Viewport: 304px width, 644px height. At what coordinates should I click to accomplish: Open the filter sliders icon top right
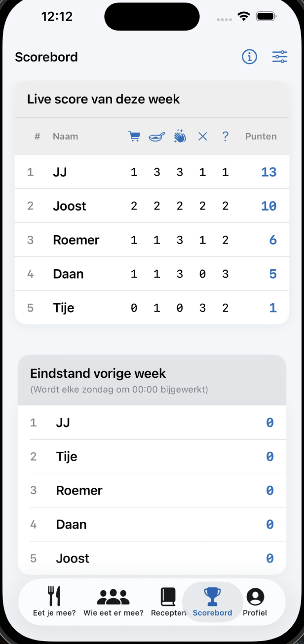pyautogui.click(x=280, y=57)
